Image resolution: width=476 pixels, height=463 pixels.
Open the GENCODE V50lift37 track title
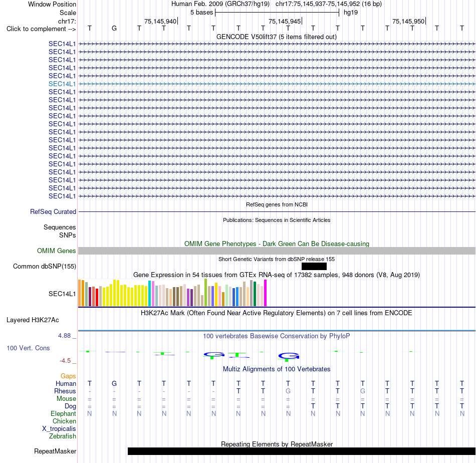276,37
